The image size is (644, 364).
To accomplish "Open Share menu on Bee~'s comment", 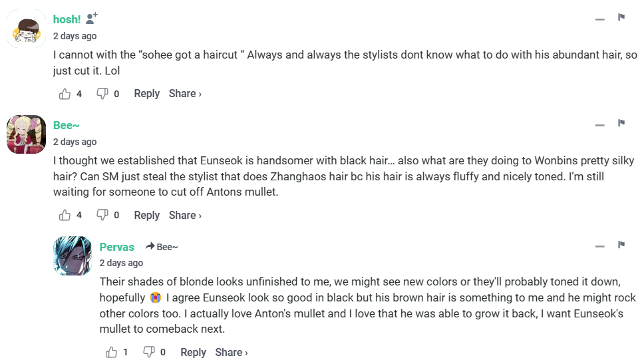I will point(184,215).
